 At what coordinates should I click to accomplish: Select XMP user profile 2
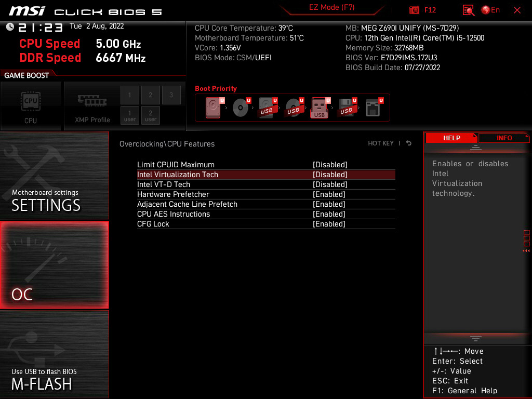click(x=150, y=115)
